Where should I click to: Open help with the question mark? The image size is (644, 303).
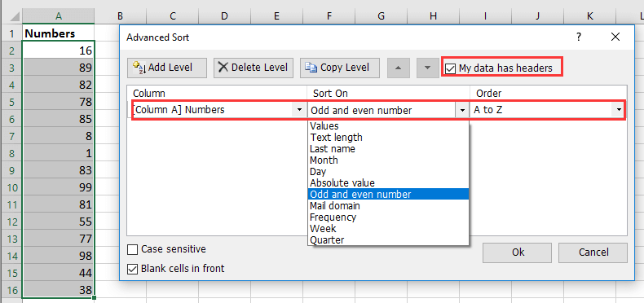pyautogui.click(x=579, y=37)
